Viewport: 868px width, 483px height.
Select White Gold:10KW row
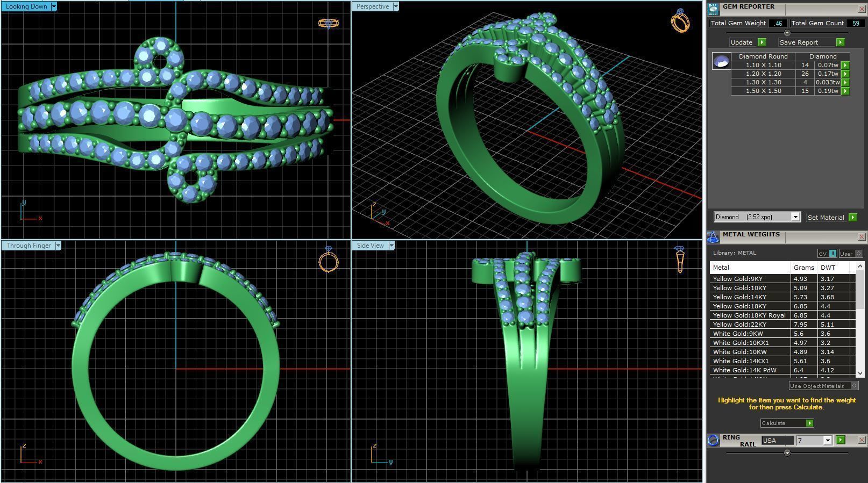tap(782, 352)
